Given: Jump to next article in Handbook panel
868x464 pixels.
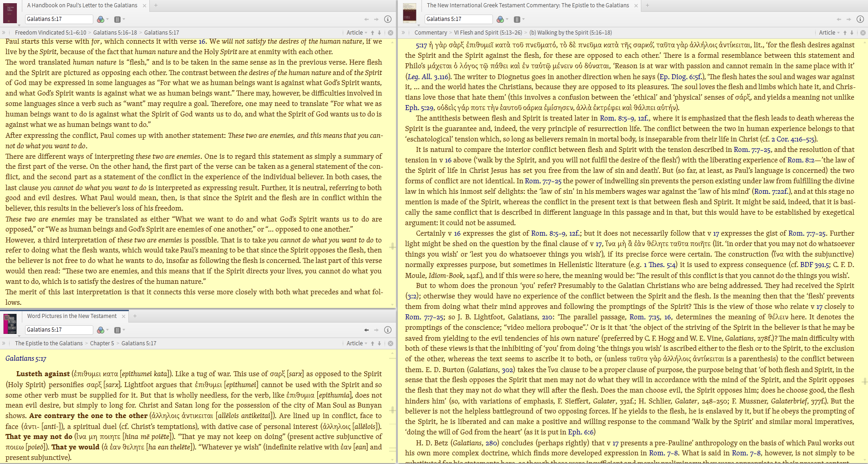Looking at the screenshot, I should (379, 33).
